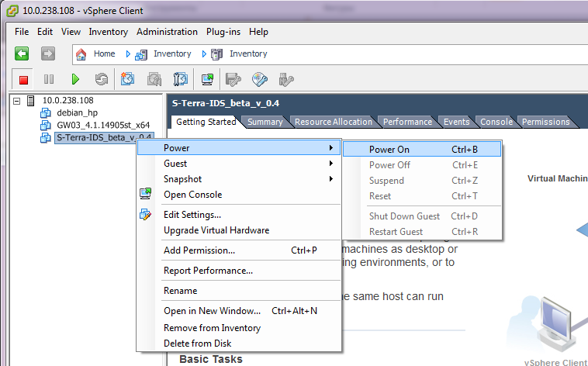Expand the Guest submenu arrow

pyautogui.click(x=330, y=163)
